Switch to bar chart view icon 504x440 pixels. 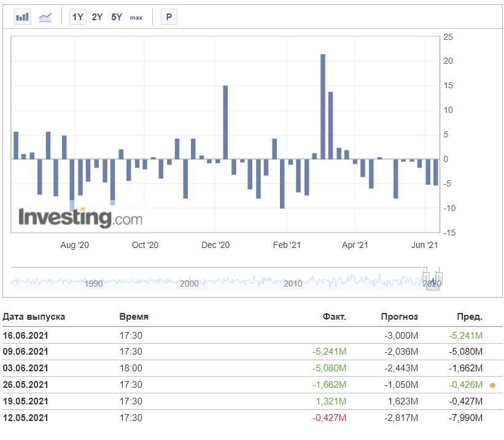(23, 17)
